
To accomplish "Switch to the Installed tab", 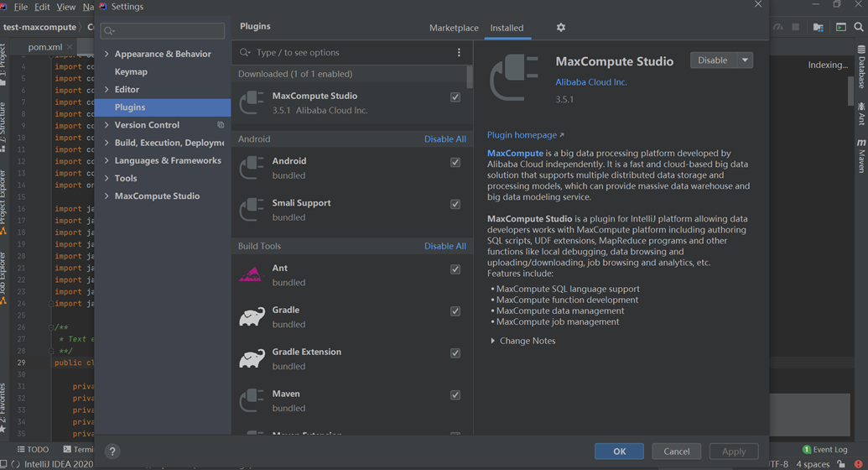I will 507,28.
